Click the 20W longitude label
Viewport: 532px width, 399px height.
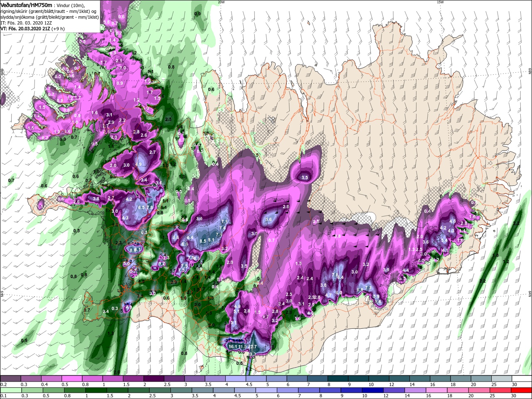(x=221, y=2)
